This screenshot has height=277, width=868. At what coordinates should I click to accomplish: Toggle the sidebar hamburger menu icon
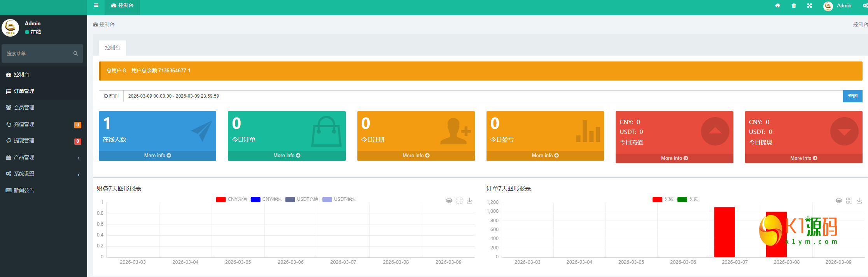point(96,5)
